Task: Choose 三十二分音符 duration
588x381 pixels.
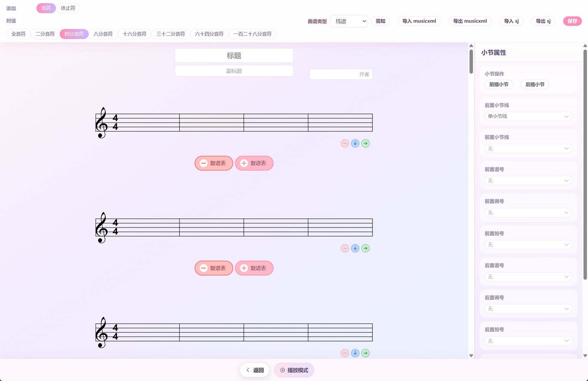Action: [x=171, y=34]
